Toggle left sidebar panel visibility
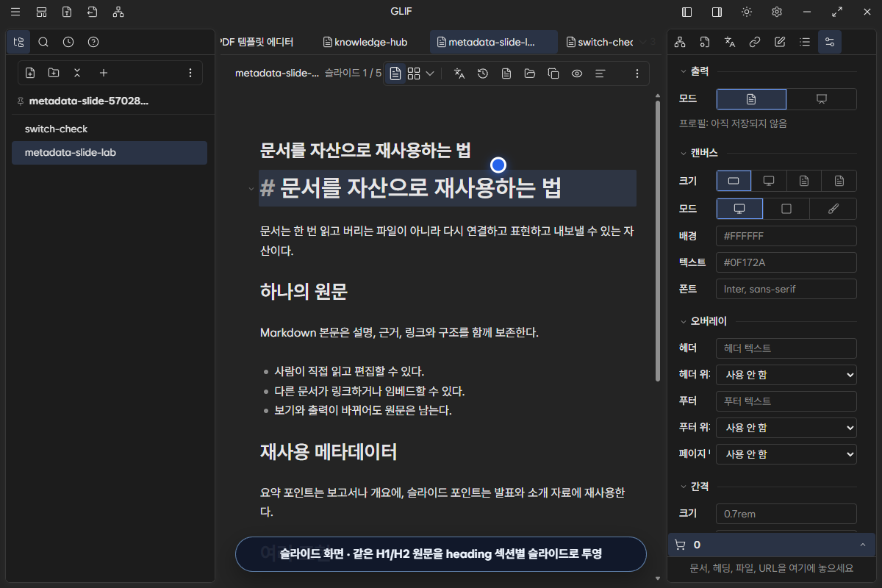 pyautogui.click(x=687, y=12)
